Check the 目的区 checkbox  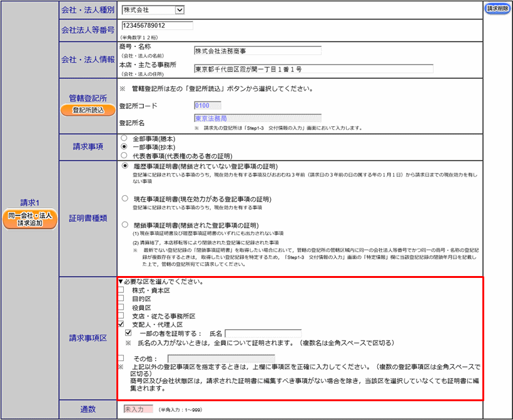121,299
